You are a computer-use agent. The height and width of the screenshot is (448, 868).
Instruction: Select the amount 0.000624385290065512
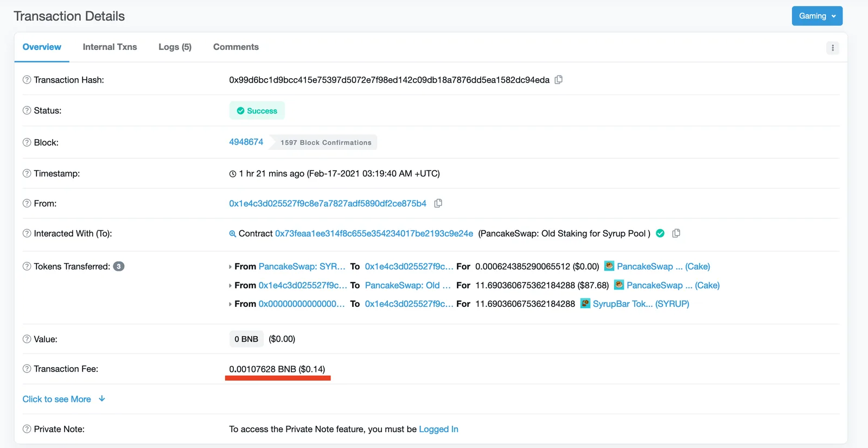(522, 266)
